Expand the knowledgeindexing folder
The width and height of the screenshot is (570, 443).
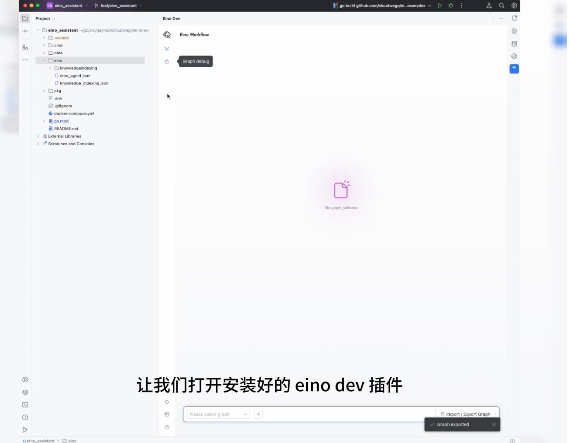pos(50,68)
